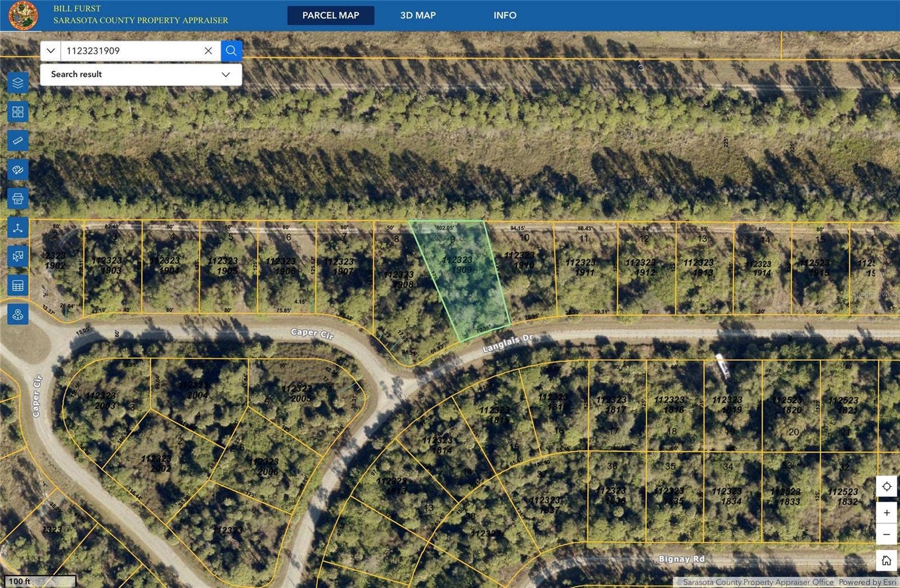Return to default map home view
This screenshot has width=900, height=588.
(x=886, y=560)
